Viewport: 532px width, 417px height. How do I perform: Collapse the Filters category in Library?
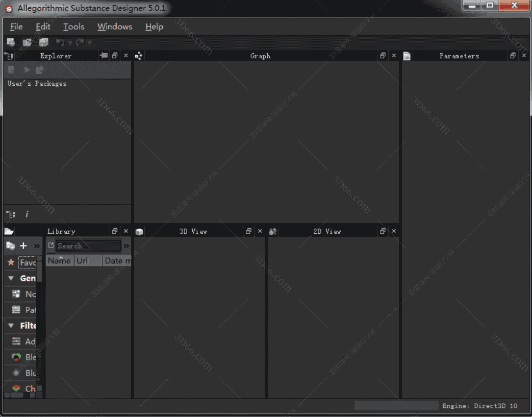point(11,325)
